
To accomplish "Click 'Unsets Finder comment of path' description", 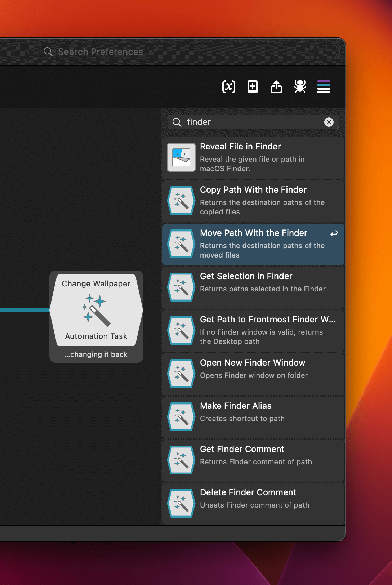I will pos(254,505).
